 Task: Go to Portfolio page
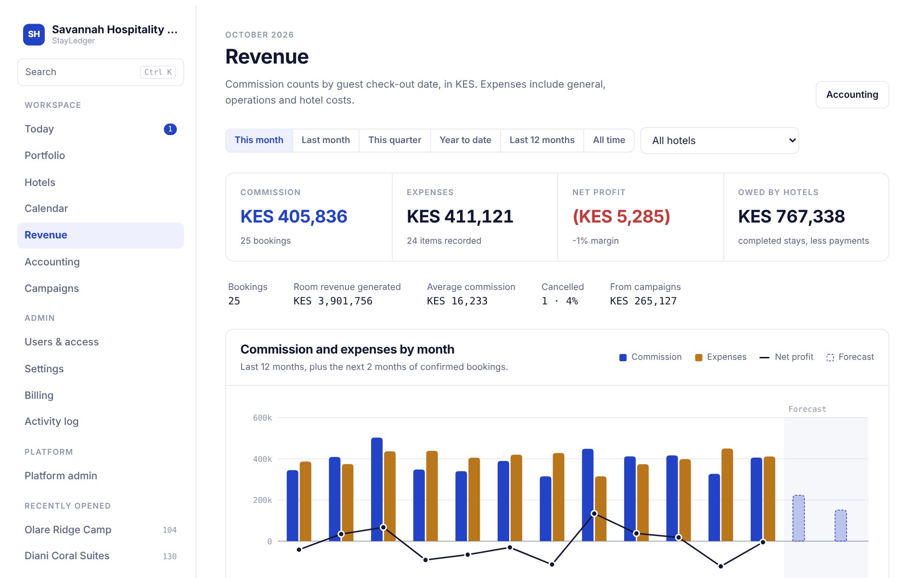point(101,156)
